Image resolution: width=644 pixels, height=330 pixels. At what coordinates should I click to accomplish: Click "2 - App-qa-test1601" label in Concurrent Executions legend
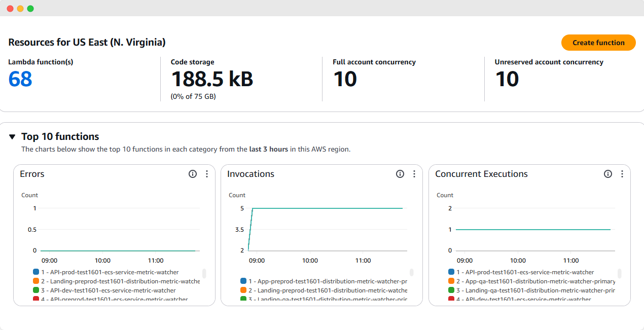pyautogui.click(x=535, y=281)
